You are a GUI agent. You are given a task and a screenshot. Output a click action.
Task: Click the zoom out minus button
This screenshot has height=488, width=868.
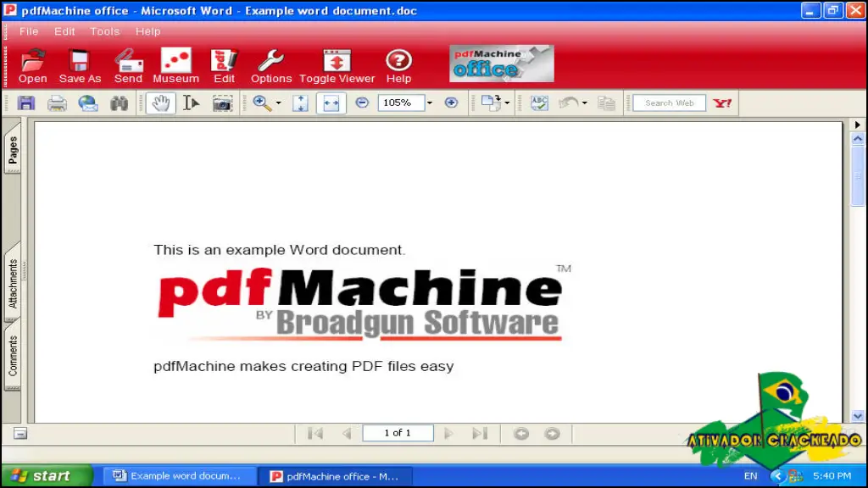coord(362,103)
